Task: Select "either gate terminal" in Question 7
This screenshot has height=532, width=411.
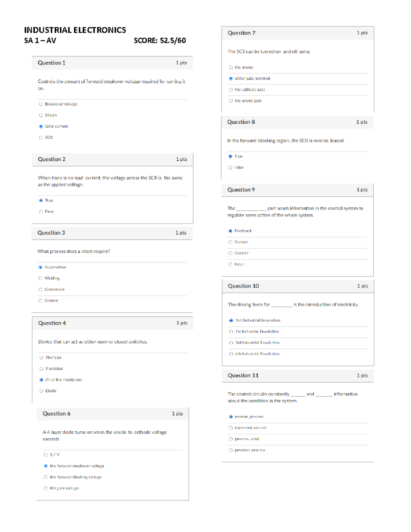Action: click(231, 78)
